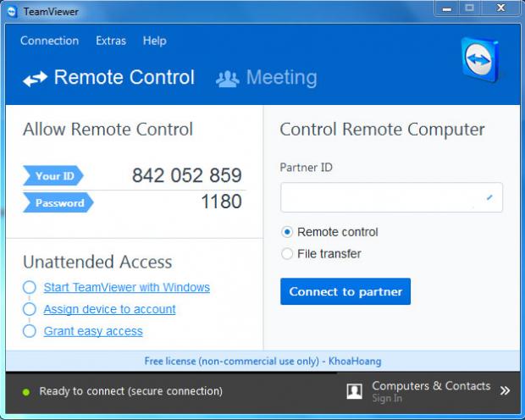Viewport: 525px width, 420px height.
Task: Click the TeamViewer title bar icon
Action: tap(12, 12)
